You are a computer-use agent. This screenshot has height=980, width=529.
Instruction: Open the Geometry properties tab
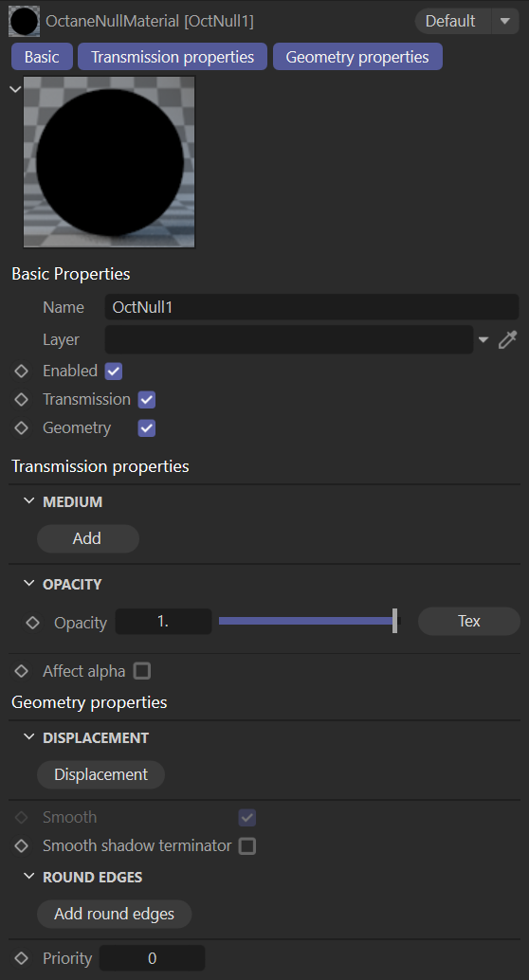coord(357,57)
